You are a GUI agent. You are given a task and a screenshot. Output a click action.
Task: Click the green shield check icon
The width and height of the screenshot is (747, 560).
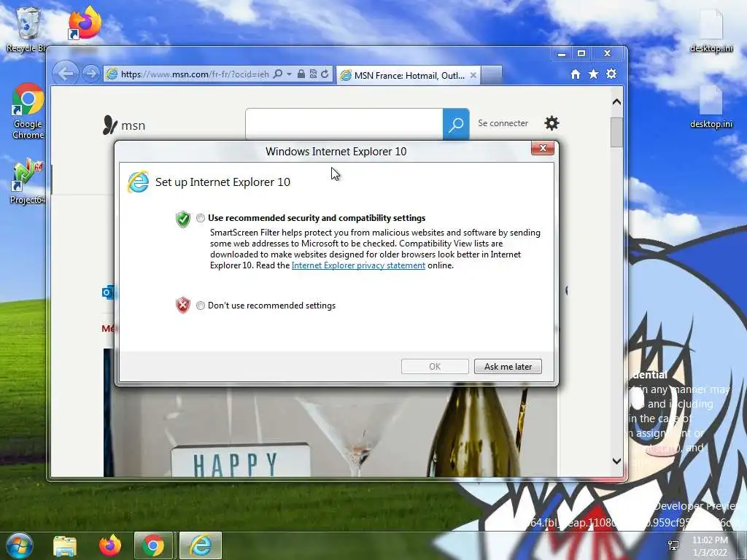(x=183, y=219)
